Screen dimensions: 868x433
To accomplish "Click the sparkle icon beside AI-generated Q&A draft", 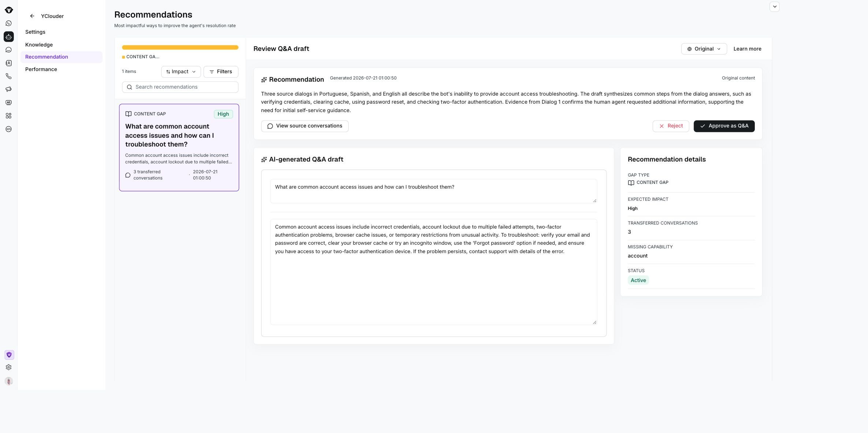I will 264,159.
